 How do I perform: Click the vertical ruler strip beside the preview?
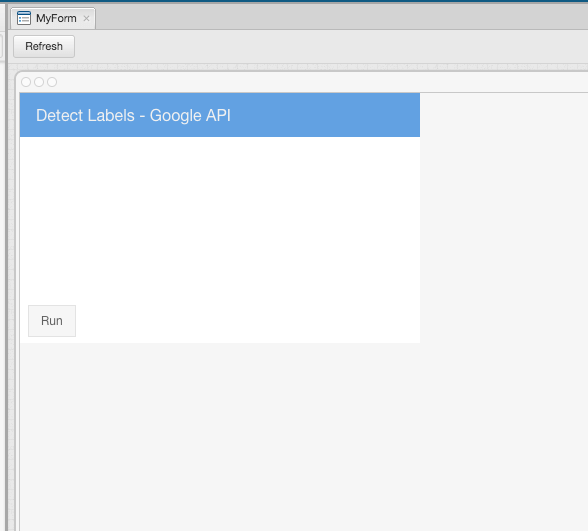[11, 300]
